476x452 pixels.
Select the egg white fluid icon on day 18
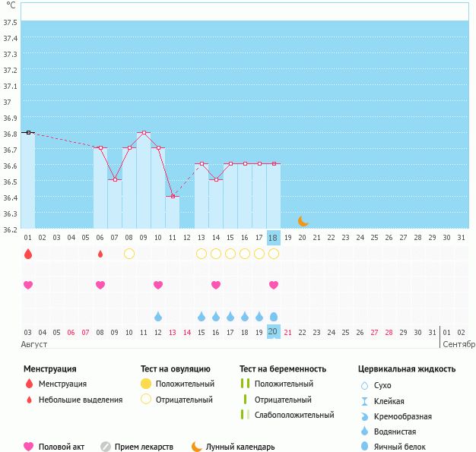coord(274,316)
